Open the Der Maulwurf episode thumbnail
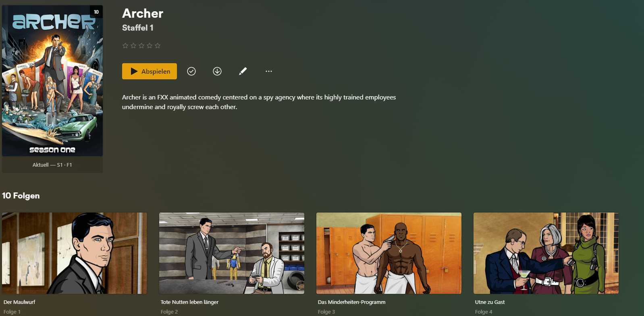 point(75,253)
